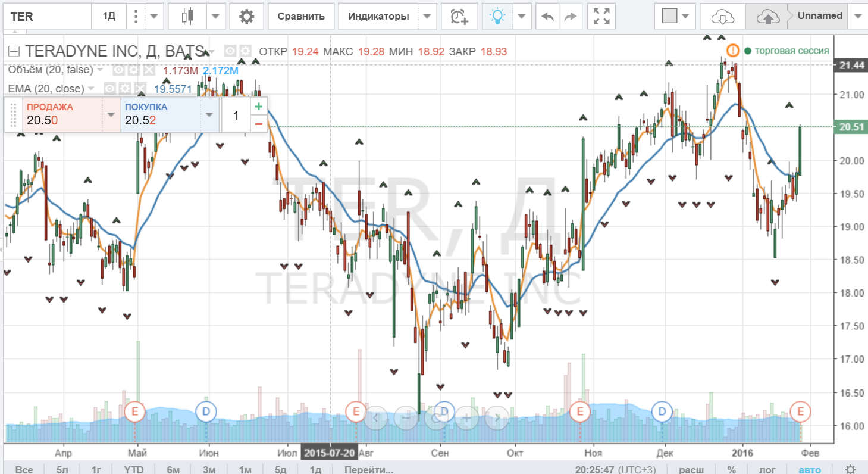Open the earnings E marker near Май
The width and height of the screenshot is (868, 474).
point(134,411)
